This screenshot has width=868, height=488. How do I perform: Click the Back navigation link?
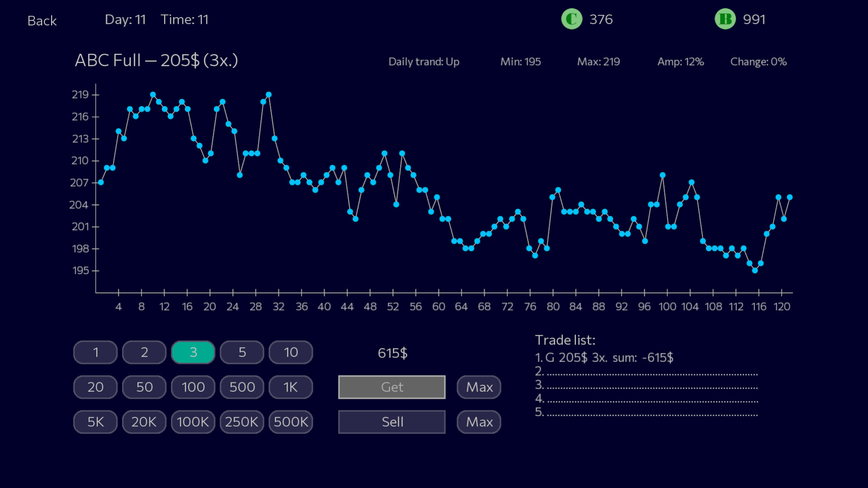[x=42, y=21]
